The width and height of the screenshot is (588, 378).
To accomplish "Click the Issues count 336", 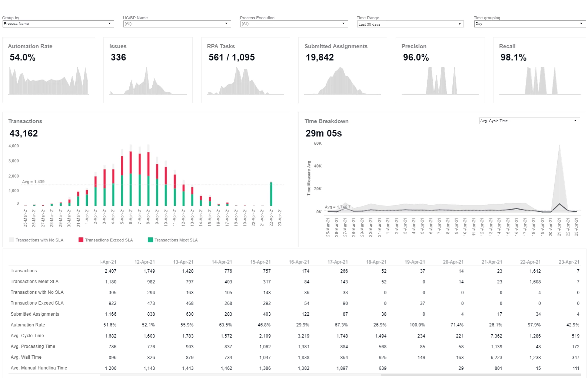I will click(119, 57).
